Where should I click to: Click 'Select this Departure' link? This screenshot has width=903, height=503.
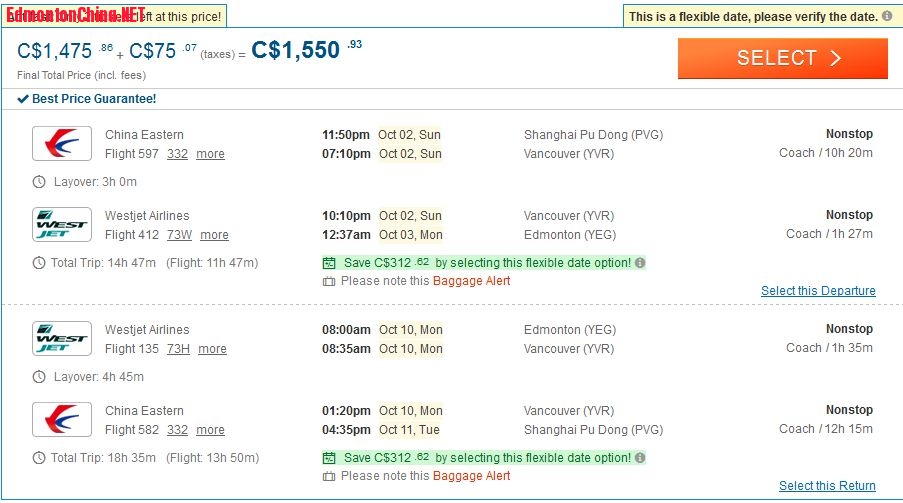coord(818,291)
